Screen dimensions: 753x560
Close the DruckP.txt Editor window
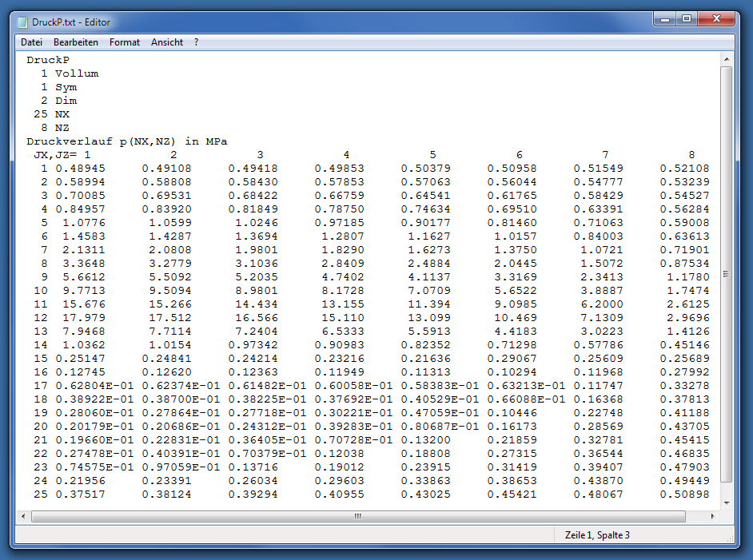click(716, 19)
